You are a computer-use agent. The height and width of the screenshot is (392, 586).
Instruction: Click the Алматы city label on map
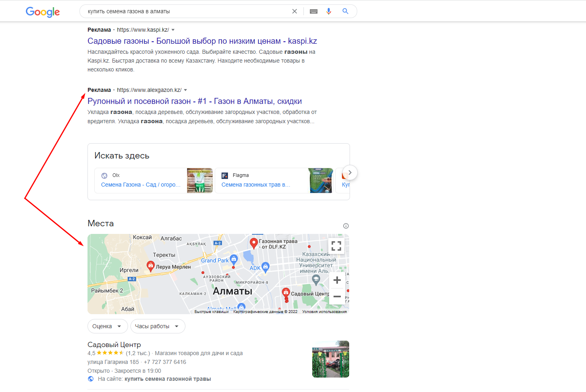(x=232, y=291)
